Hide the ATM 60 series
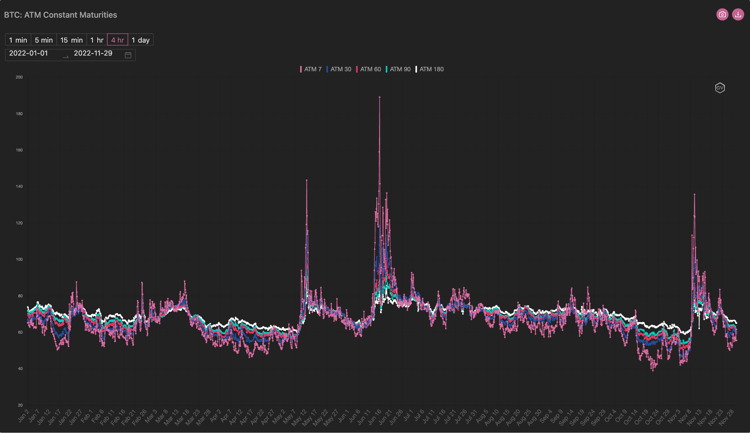This screenshot has width=750, height=433. (369, 69)
